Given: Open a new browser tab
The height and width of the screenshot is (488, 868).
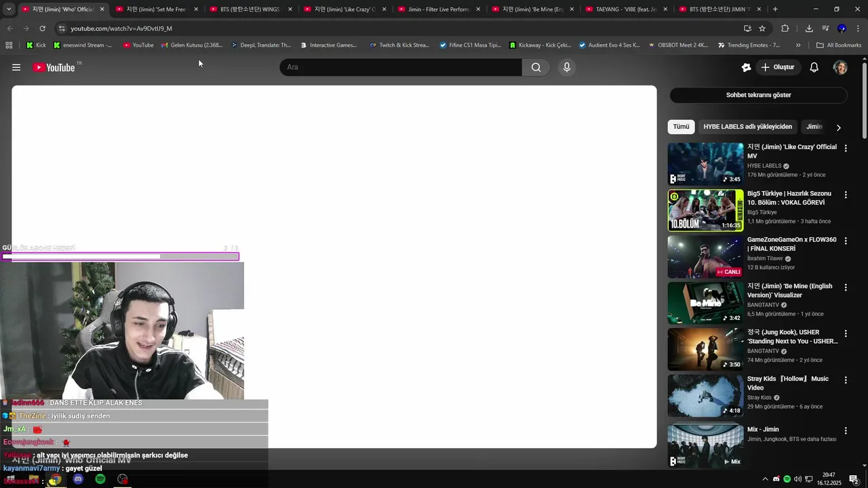Looking at the screenshot, I should point(775,9).
